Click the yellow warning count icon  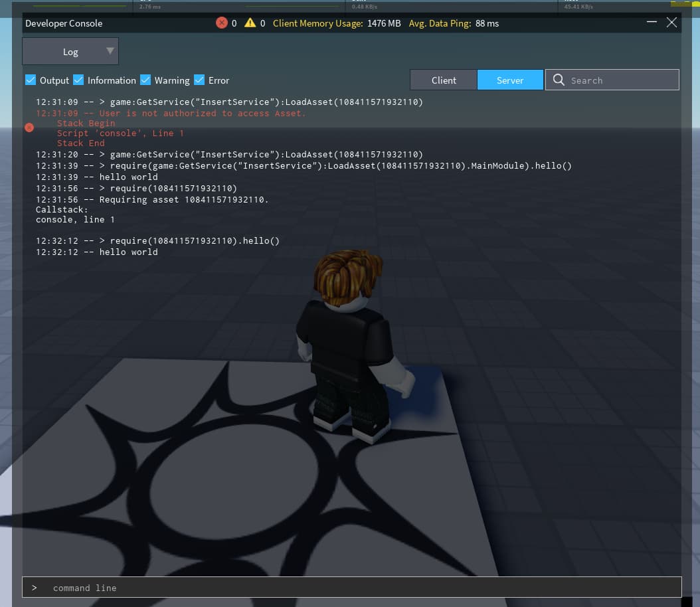point(250,23)
